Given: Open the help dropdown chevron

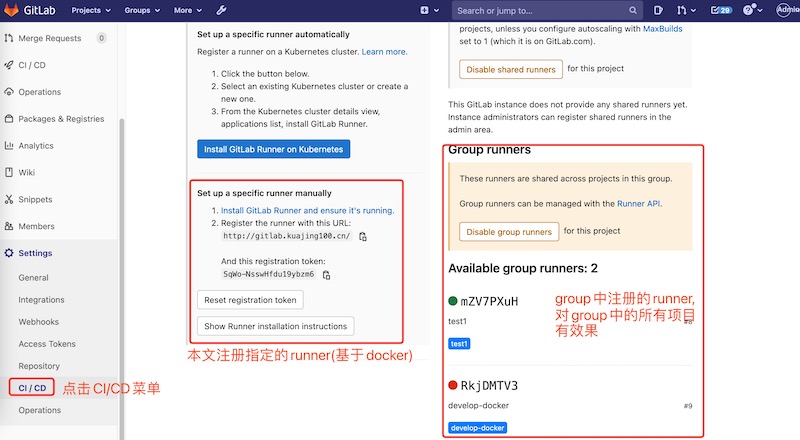Looking at the screenshot, I should [760, 10].
